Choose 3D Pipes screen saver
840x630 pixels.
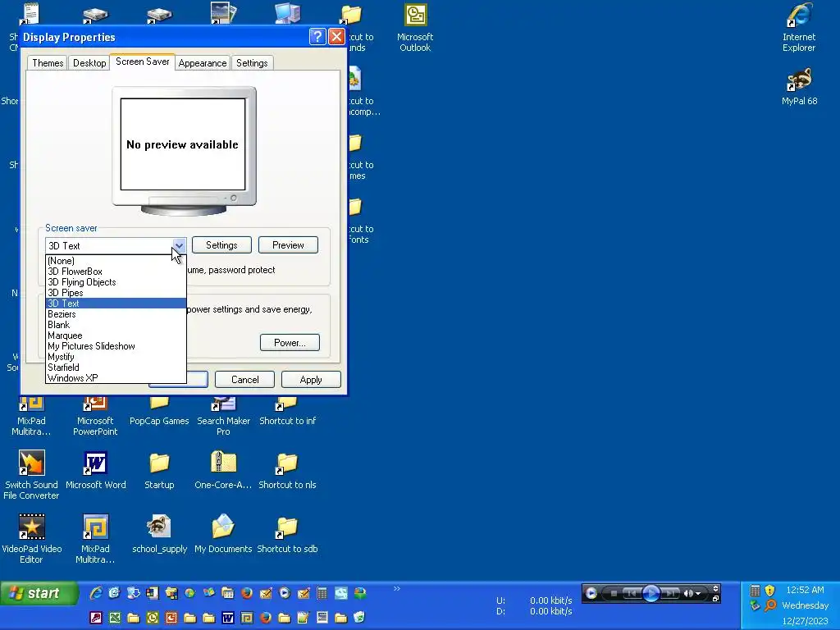point(116,293)
